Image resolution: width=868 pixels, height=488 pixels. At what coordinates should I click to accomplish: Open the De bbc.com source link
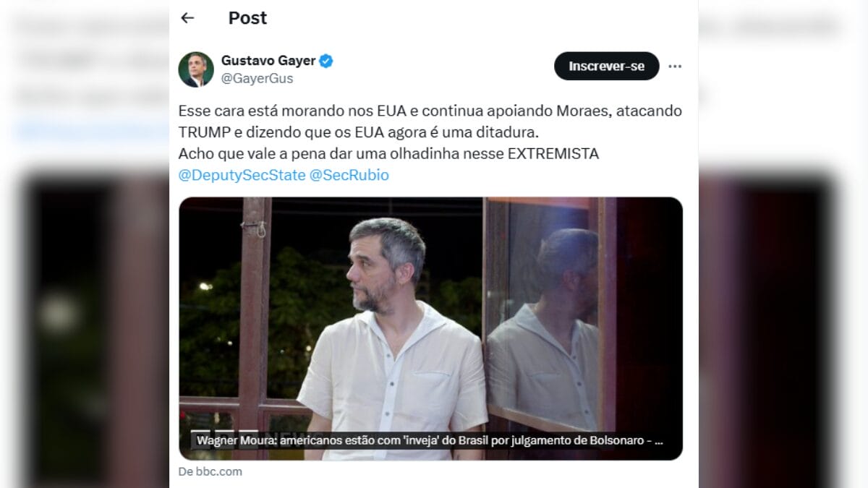tap(210, 471)
